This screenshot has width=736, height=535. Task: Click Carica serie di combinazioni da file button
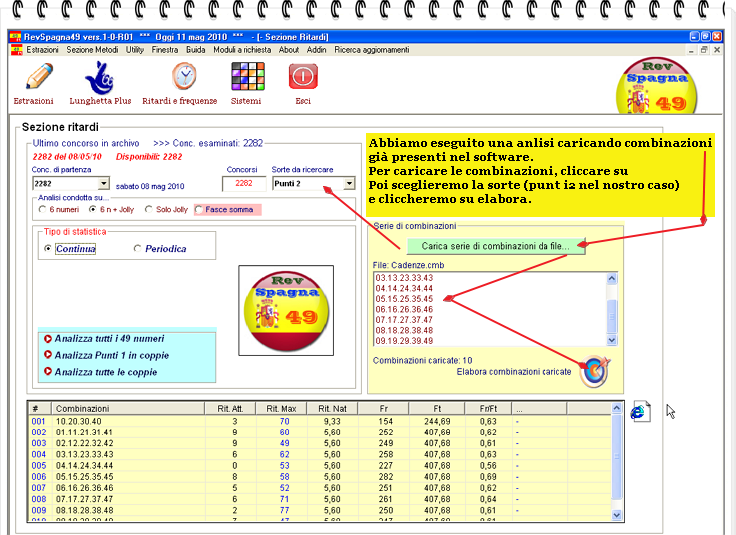coord(496,246)
